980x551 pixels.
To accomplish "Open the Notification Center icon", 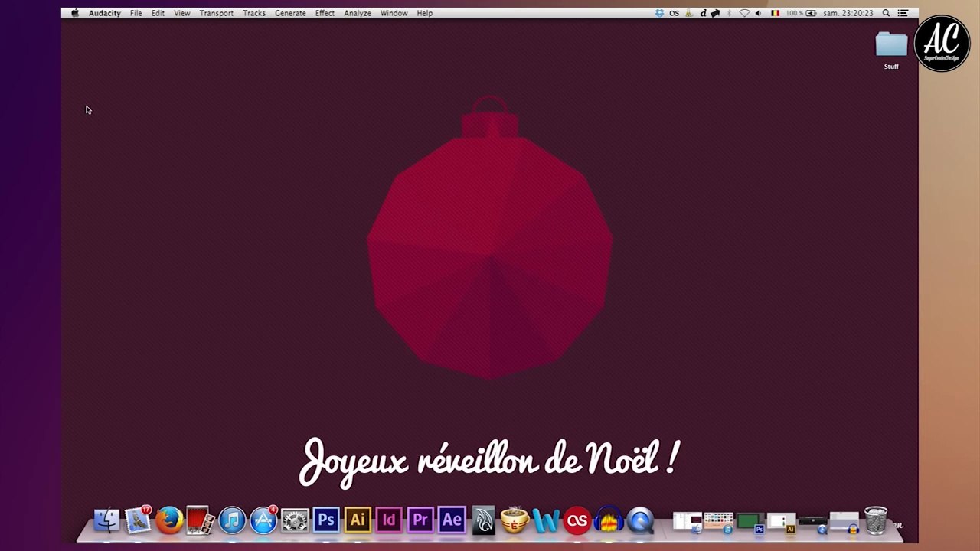I will click(x=903, y=13).
